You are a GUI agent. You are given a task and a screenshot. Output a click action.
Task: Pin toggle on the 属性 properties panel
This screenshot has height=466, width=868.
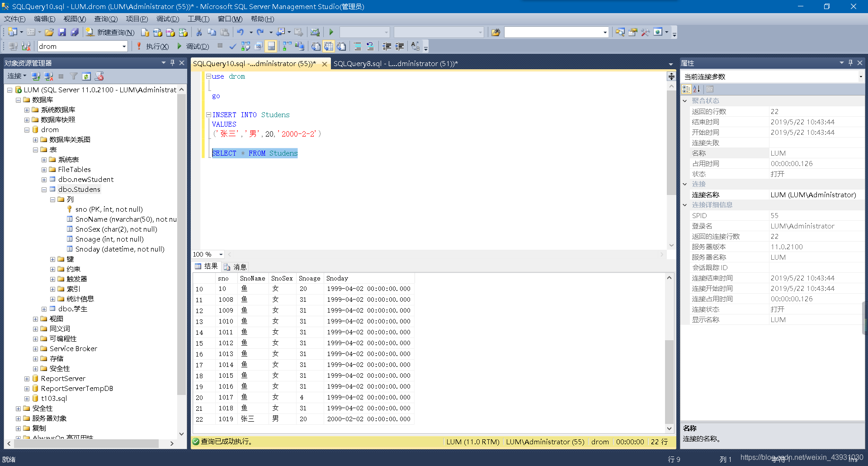(850, 63)
